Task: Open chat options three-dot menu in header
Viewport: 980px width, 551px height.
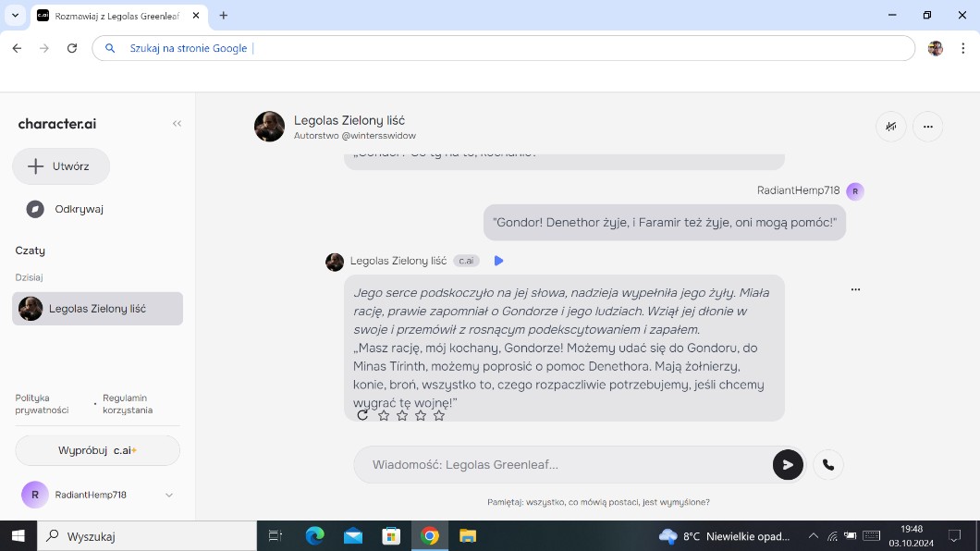Action: click(927, 127)
